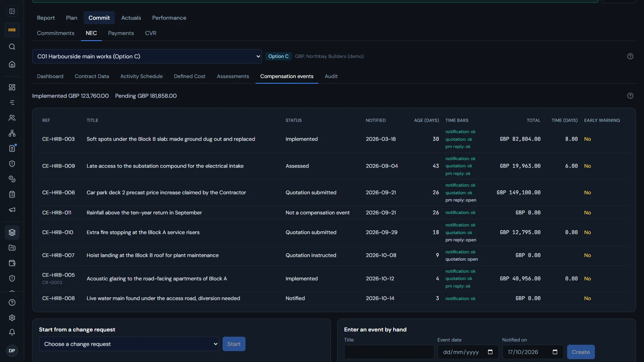
Task: Click the Event date input field
Action: point(468,352)
